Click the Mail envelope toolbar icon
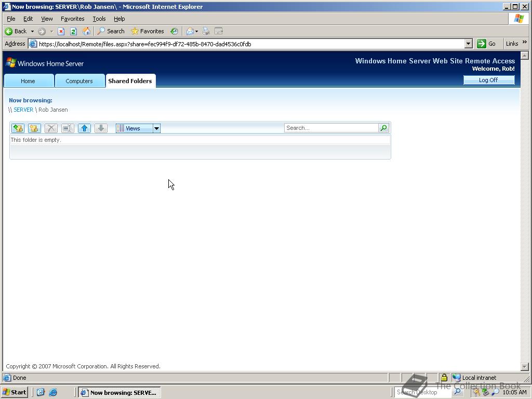This screenshot has height=399, width=532. click(190, 31)
